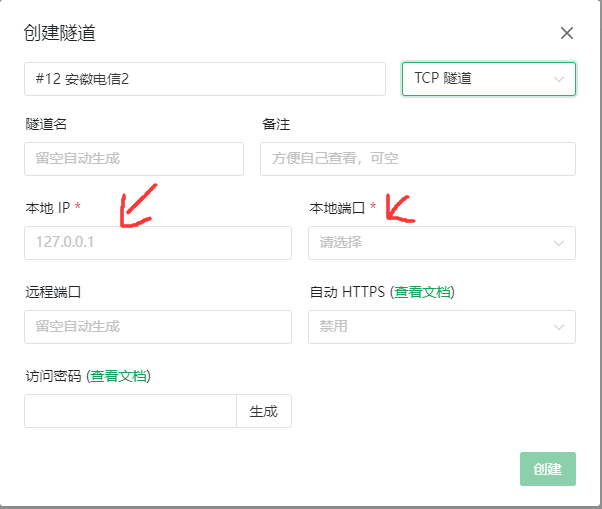Close the 创建隧道 dialog
Screen dimensions: 602x509
[x=567, y=33]
